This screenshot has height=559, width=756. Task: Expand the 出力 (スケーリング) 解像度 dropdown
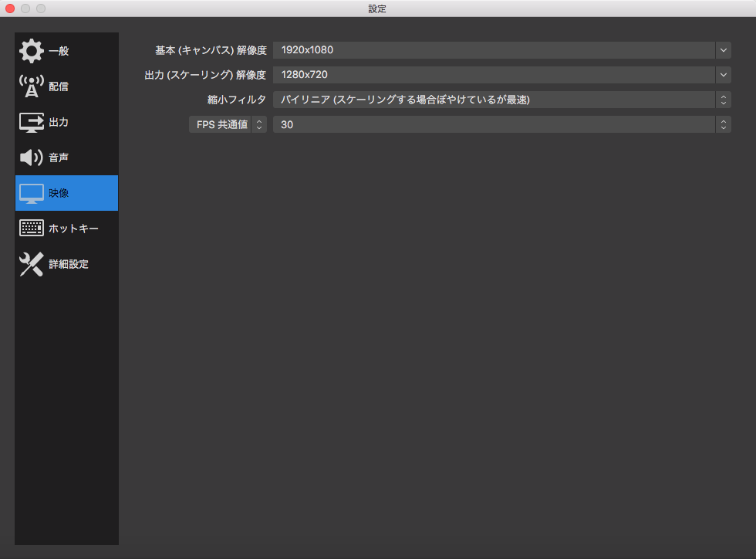[724, 74]
